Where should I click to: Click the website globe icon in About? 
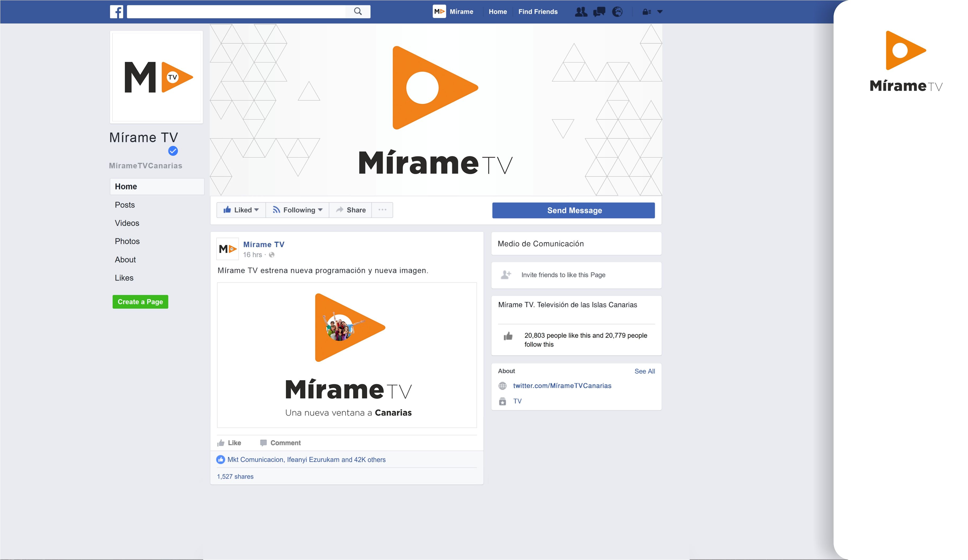coord(503,386)
